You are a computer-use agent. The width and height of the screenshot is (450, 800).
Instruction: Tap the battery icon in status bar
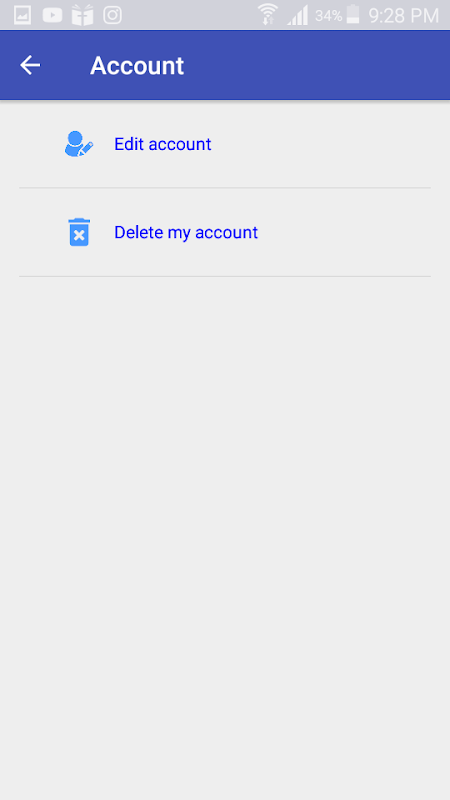coord(353,14)
